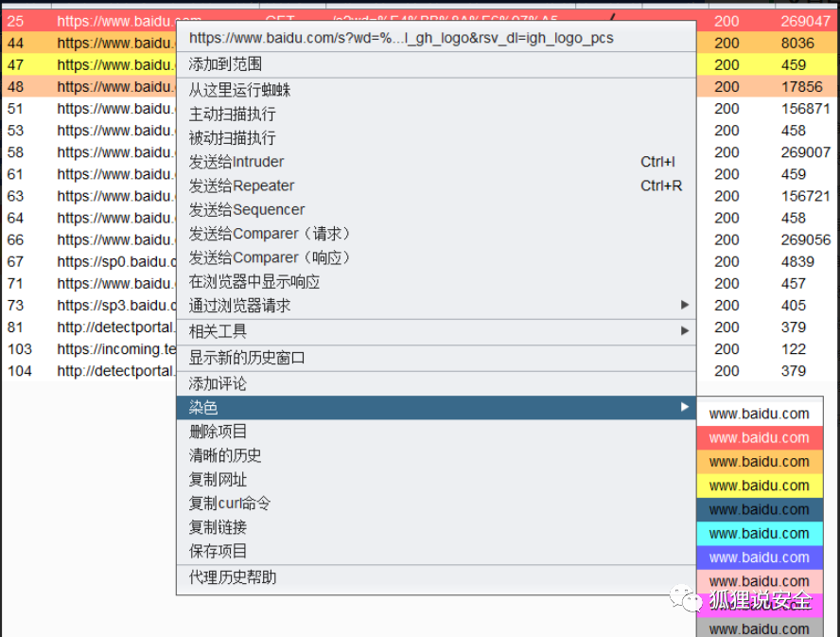Select history row number 25
The width and height of the screenshot is (840, 637).
[x=15, y=21]
